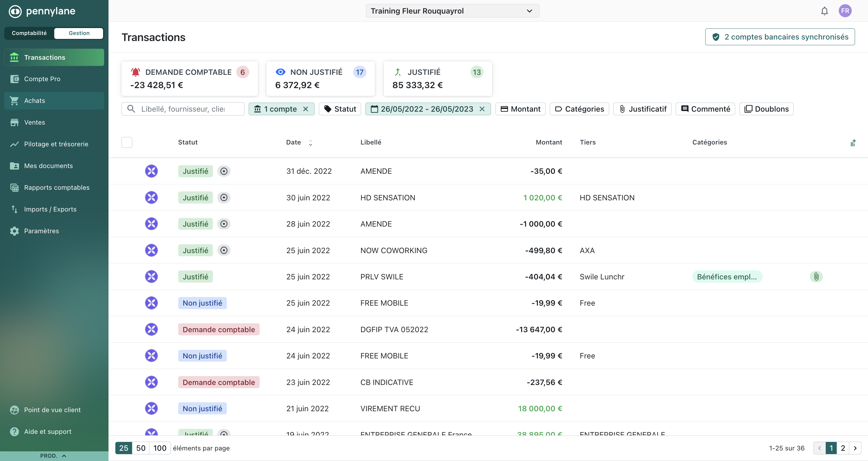Click the pennylane logo
The width and height of the screenshot is (868, 461).
pos(42,11)
